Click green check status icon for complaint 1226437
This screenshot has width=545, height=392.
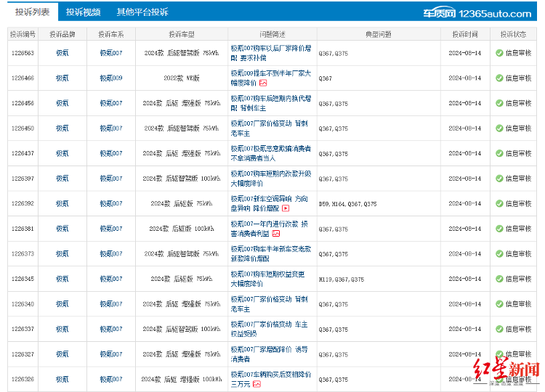pos(499,153)
